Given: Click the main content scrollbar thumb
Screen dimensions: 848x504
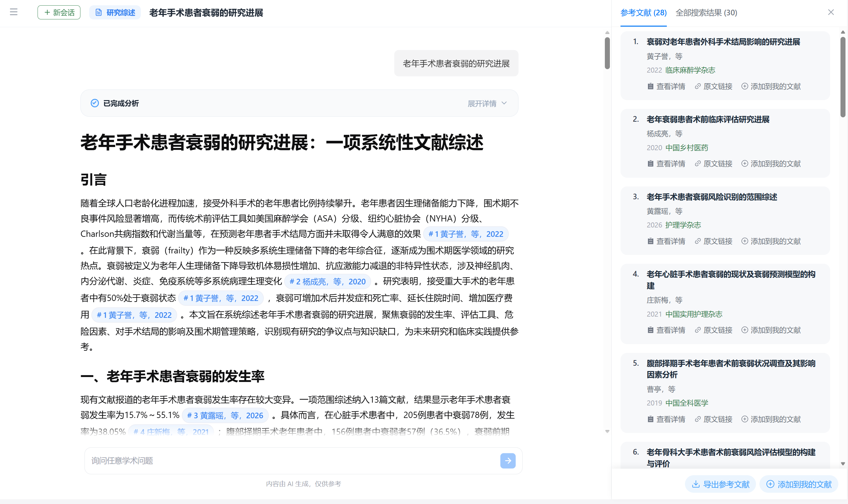Looking at the screenshot, I should click(607, 53).
